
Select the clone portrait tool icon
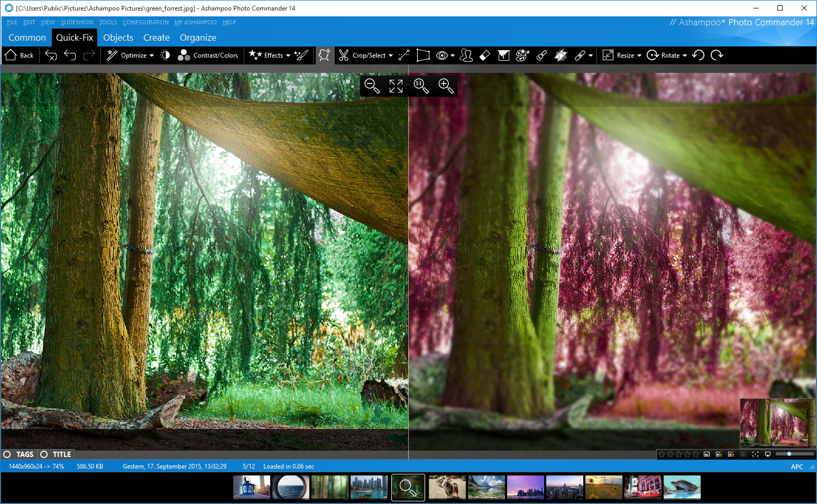(x=466, y=55)
